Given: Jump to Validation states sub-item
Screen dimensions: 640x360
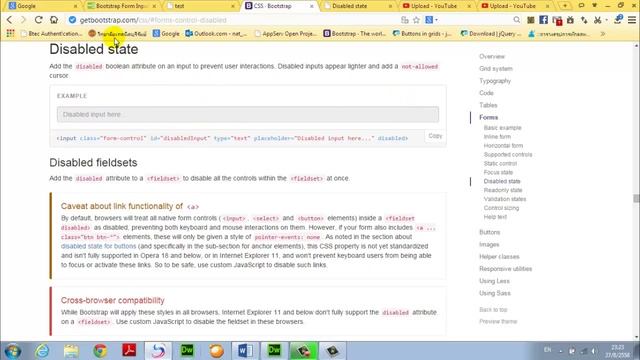Looking at the screenshot, I should pyautogui.click(x=505, y=199).
